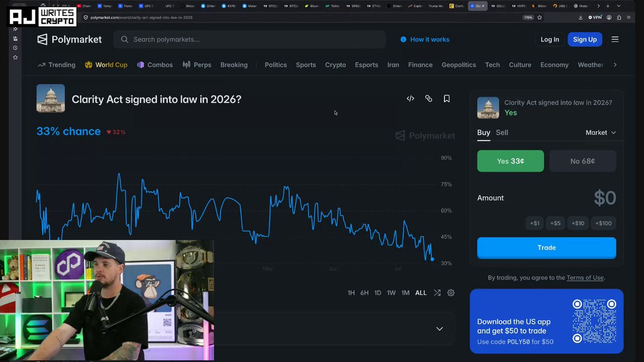644x362 pixels.
Task: Click the VPN badge in the browser toolbar
Action: pyautogui.click(x=595, y=17)
